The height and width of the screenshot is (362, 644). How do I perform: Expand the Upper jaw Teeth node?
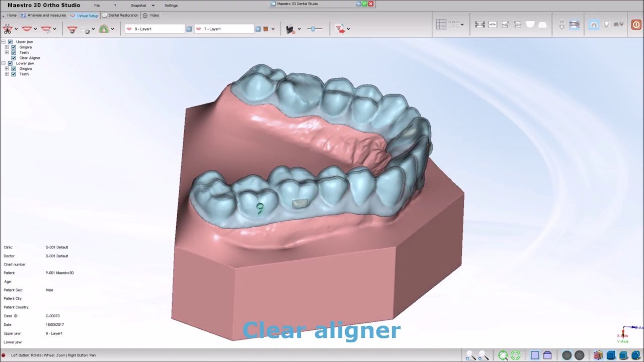pyautogui.click(x=7, y=52)
